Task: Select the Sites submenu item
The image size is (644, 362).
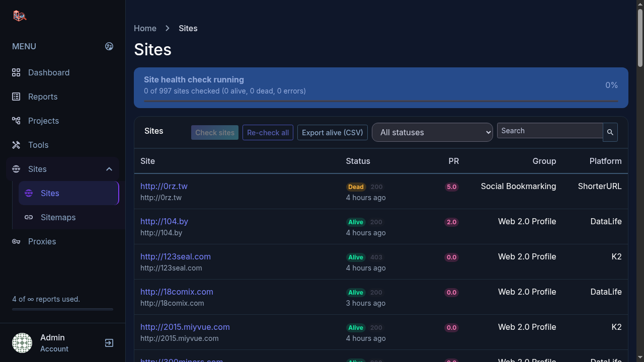Action: coord(69,193)
